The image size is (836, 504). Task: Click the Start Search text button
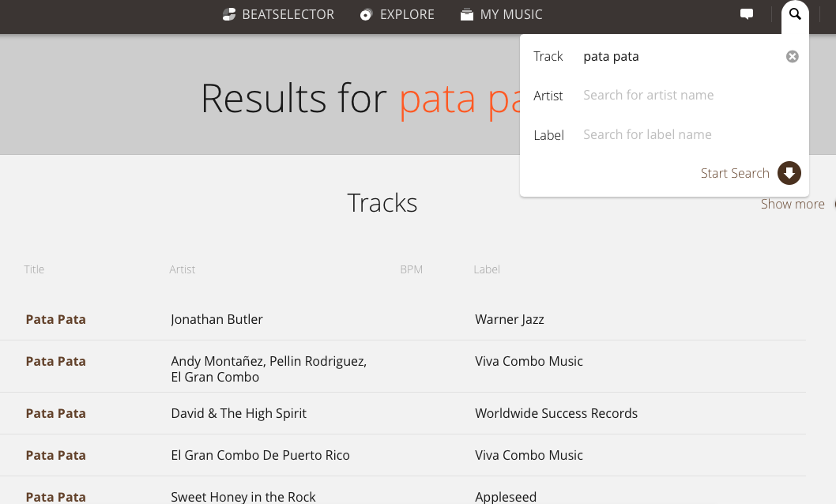pyautogui.click(x=735, y=173)
